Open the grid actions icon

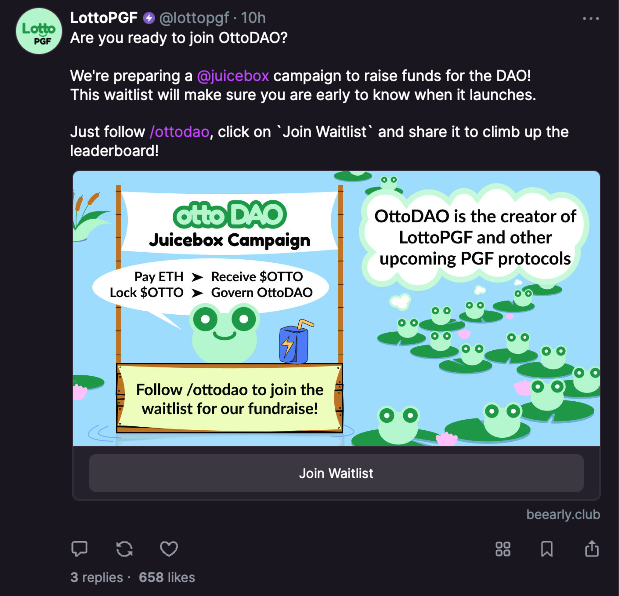click(503, 549)
